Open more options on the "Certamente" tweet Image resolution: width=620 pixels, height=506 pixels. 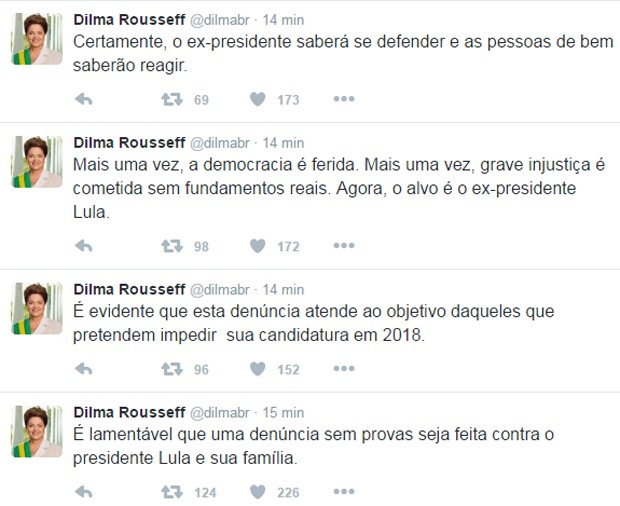pyautogui.click(x=344, y=100)
